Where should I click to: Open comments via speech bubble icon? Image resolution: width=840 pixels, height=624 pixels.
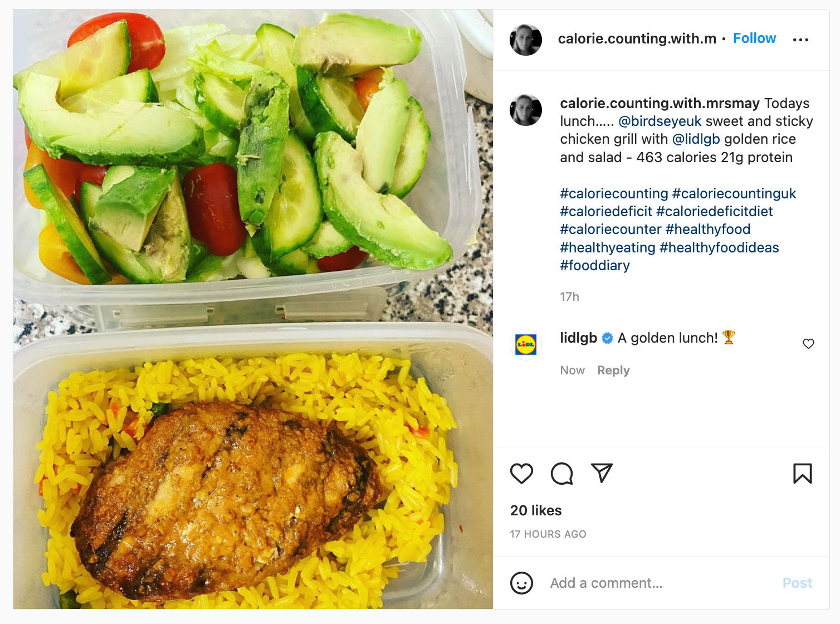[x=561, y=474]
